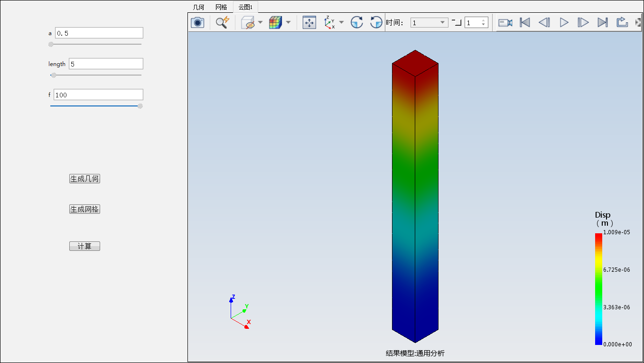
Task: Step back one animation frame
Action: pos(544,22)
